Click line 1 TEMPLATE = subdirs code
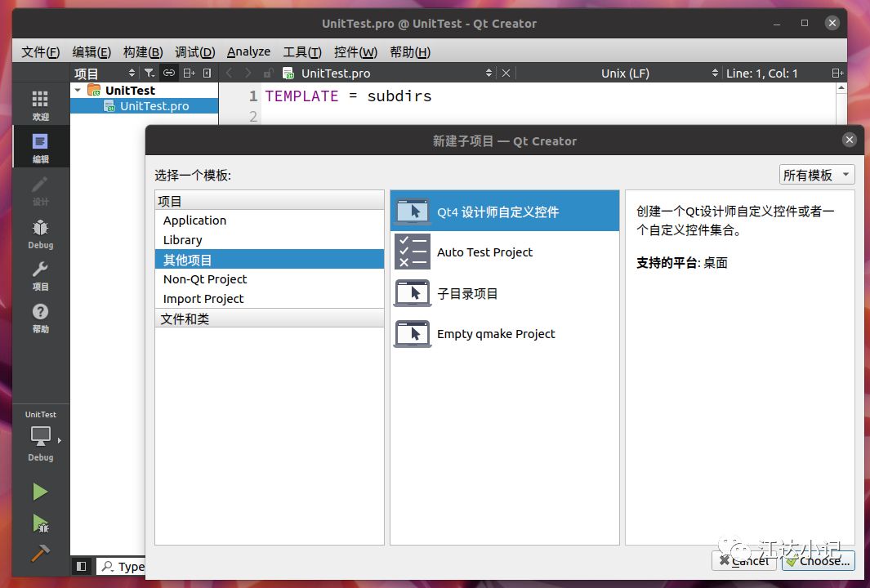Image resolution: width=870 pixels, height=588 pixels. 348,96
